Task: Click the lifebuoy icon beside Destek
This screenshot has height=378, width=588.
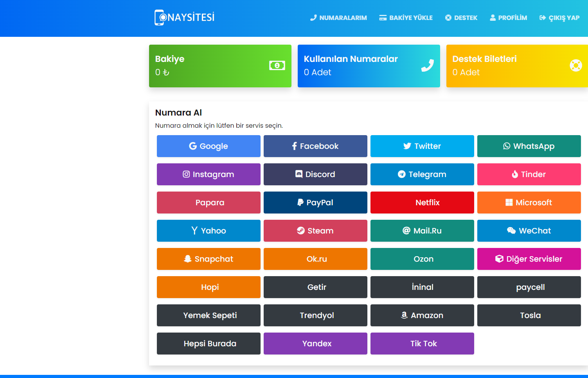Action: tap(448, 18)
